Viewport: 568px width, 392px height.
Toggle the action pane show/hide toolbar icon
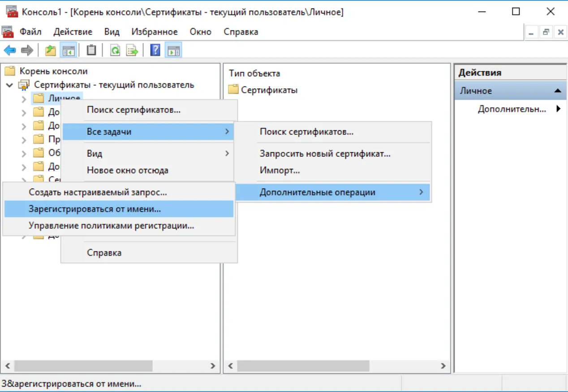click(173, 50)
